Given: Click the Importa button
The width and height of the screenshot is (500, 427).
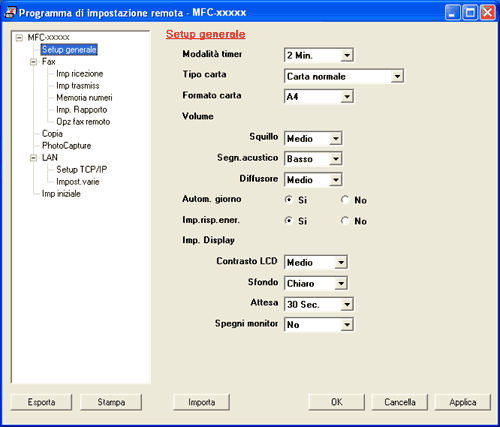Looking at the screenshot, I should [x=201, y=402].
